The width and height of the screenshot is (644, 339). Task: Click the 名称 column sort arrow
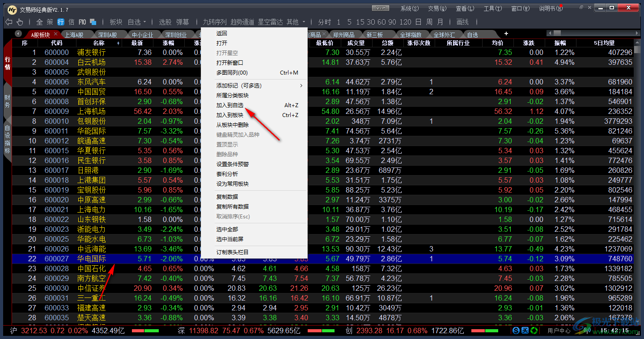point(118,43)
